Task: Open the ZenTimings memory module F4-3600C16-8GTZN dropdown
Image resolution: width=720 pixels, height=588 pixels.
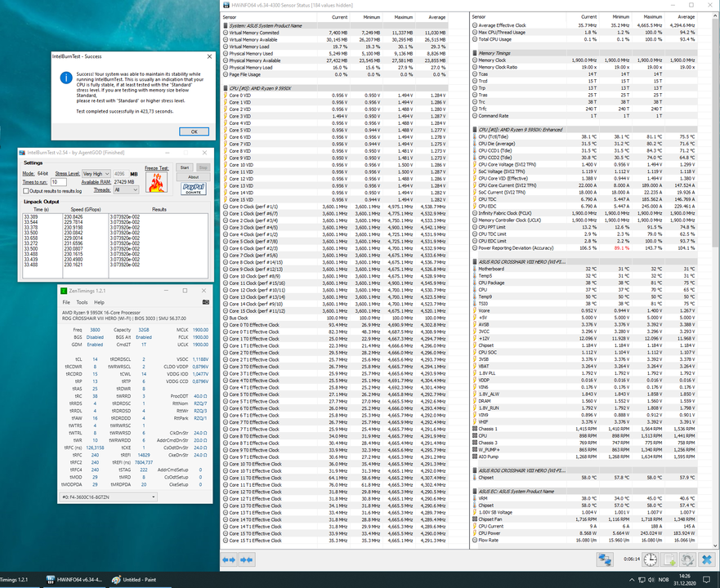Action: click(x=109, y=497)
